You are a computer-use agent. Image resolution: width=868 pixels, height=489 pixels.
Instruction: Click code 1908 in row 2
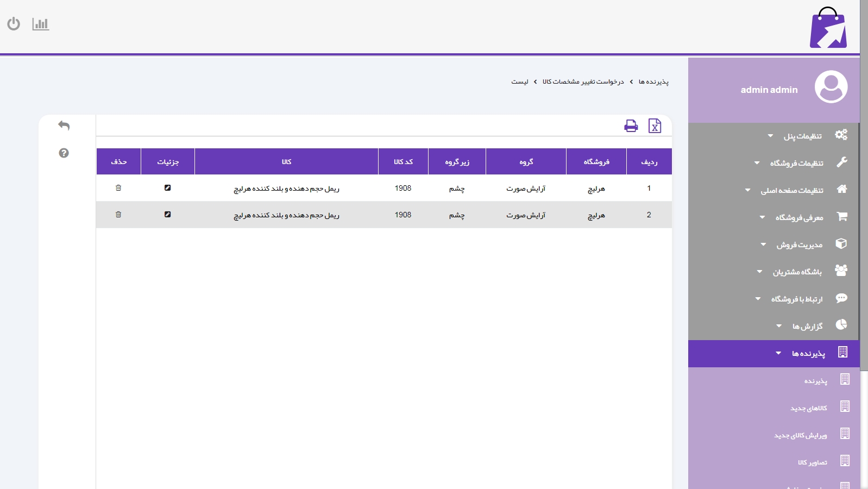click(x=403, y=215)
